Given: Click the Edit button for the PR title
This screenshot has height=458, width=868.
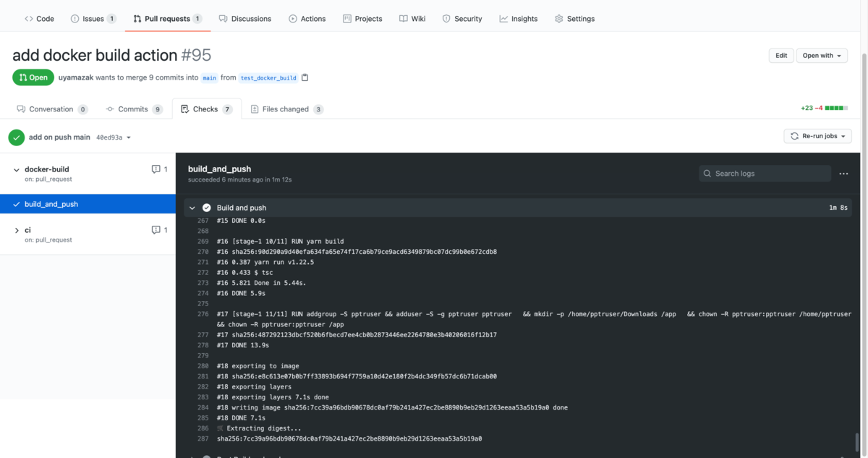Looking at the screenshot, I should coord(780,55).
